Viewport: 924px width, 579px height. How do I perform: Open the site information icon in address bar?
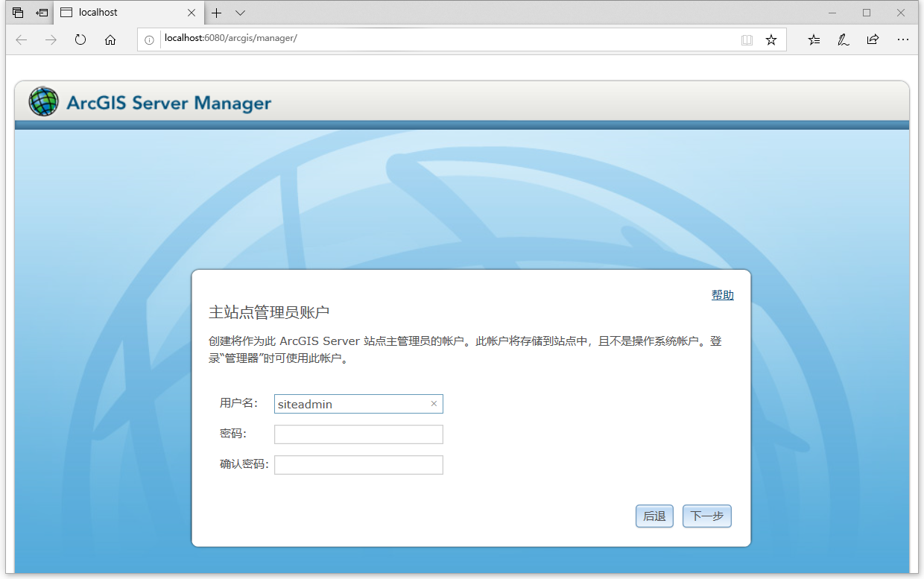150,39
